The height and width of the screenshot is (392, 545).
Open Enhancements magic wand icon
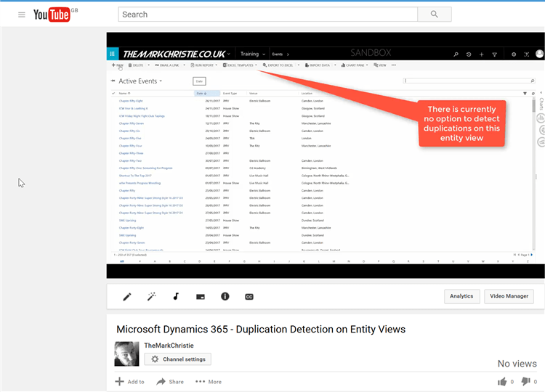[x=152, y=296]
